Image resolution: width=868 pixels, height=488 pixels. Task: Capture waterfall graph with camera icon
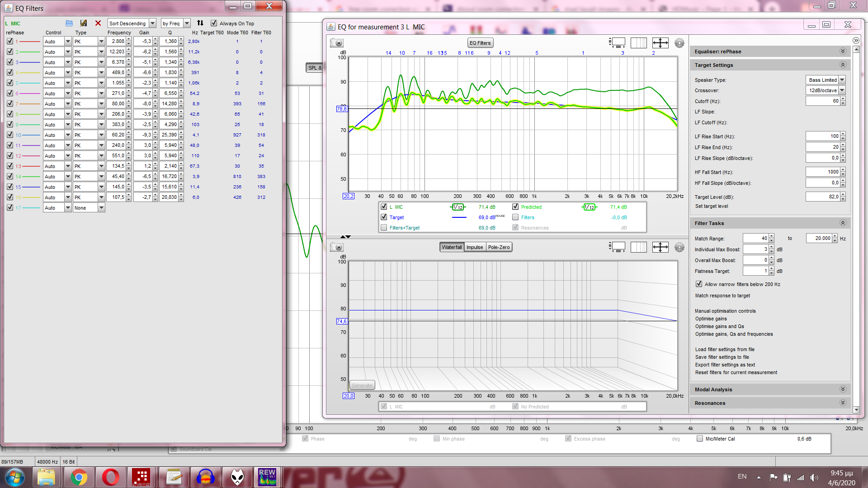click(x=337, y=247)
